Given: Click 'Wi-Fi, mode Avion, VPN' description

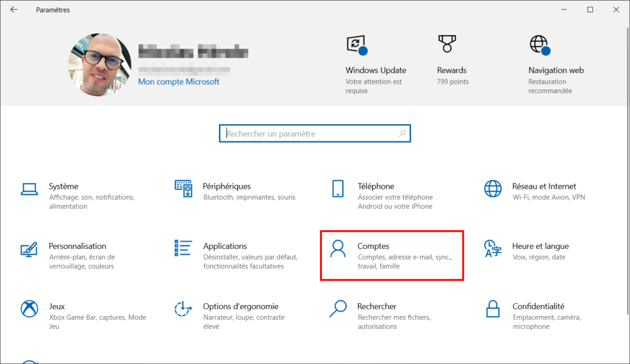Looking at the screenshot, I should point(549,197).
